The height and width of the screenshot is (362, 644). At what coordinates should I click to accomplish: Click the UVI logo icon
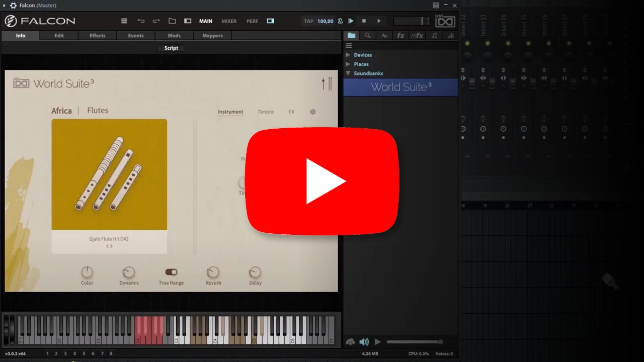coord(445,21)
